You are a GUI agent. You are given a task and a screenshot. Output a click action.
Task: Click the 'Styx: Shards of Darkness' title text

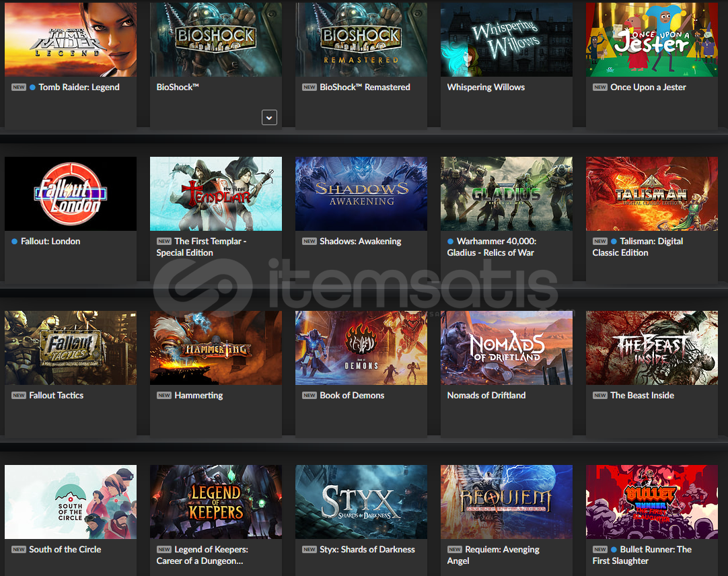[x=367, y=550]
